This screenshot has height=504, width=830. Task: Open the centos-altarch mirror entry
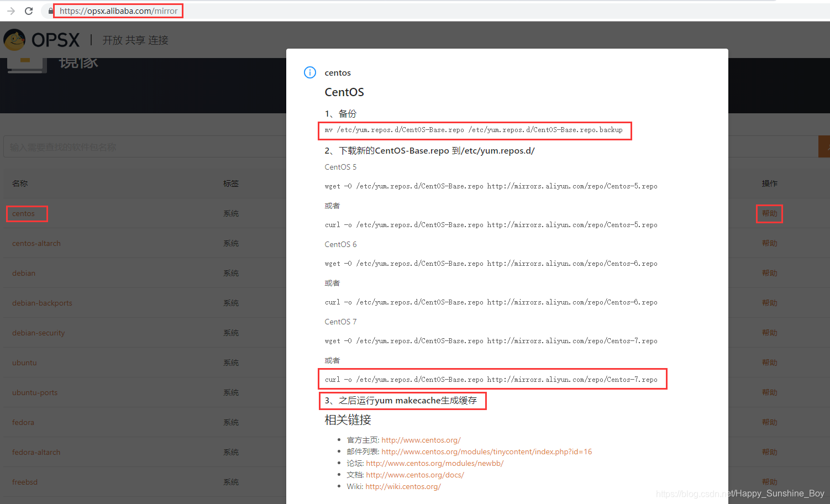36,243
